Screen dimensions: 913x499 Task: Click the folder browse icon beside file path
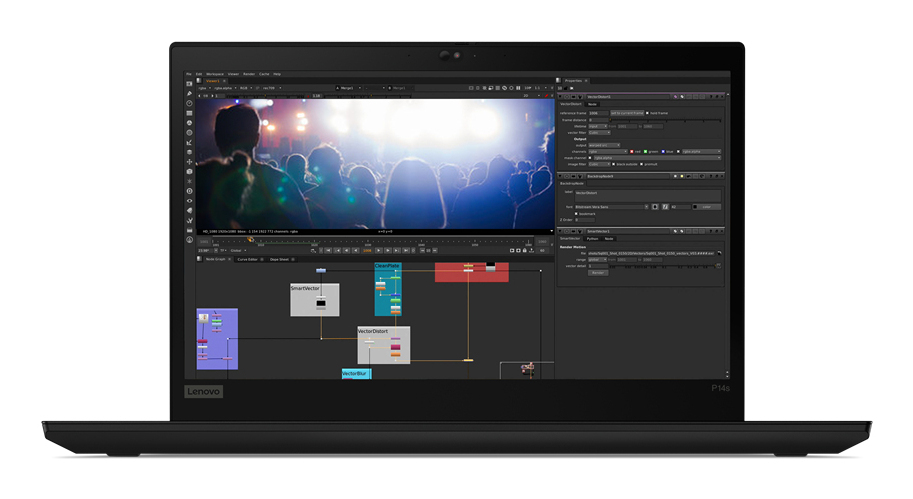[719, 253]
